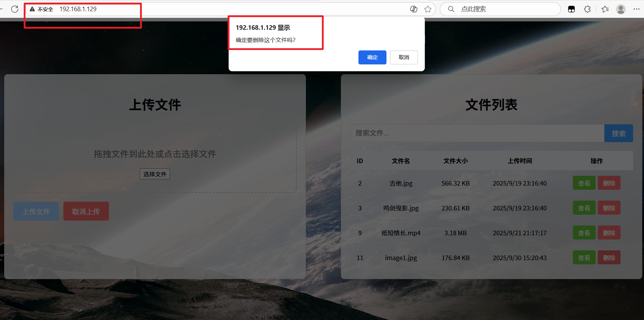The height and width of the screenshot is (320, 644).
Task: Click ID cell 9 in file table
Action: [x=360, y=233]
